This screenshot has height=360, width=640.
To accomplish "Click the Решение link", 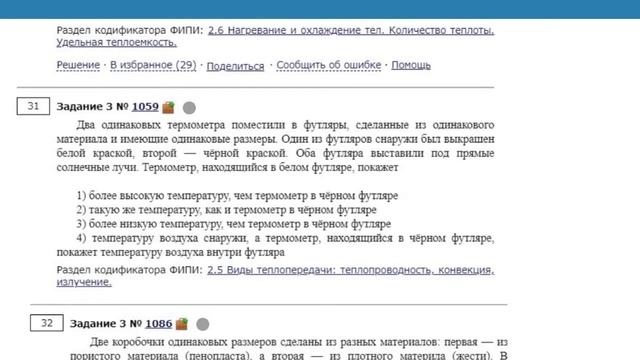I will coord(78,65).
